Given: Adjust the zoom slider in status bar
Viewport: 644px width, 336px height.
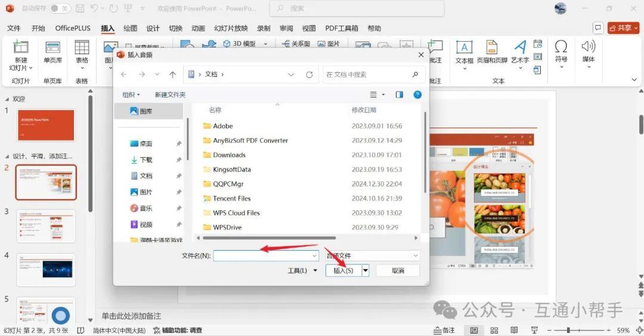Looking at the screenshot, I should pyautogui.click(x=568, y=330).
